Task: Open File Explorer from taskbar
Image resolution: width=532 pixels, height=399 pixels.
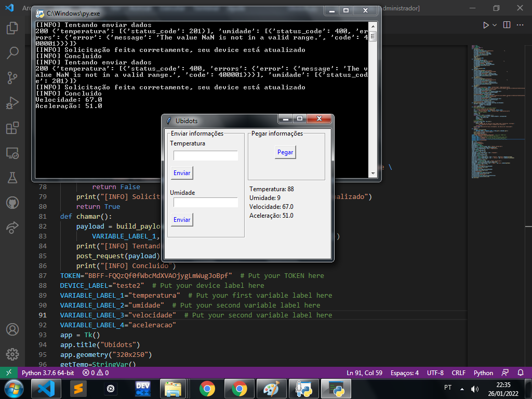Action: click(173, 389)
